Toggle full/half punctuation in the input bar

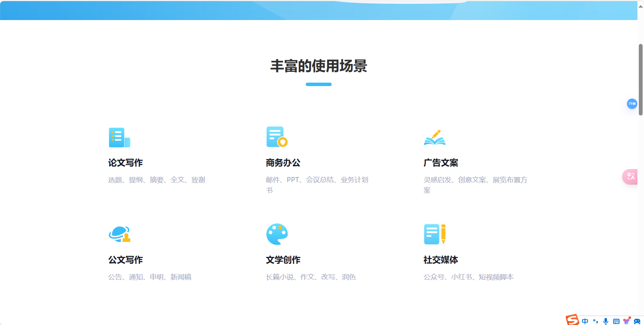click(x=596, y=321)
